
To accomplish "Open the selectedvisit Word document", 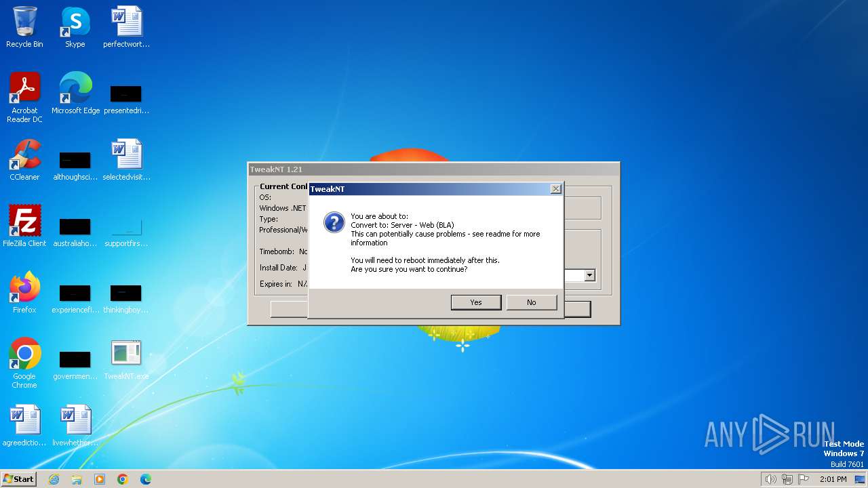I will tap(126, 160).
